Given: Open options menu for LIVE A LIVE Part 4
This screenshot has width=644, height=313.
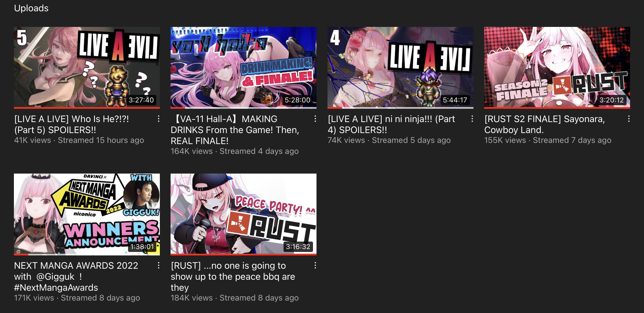Looking at the screenshot, I should coord(472,119).
